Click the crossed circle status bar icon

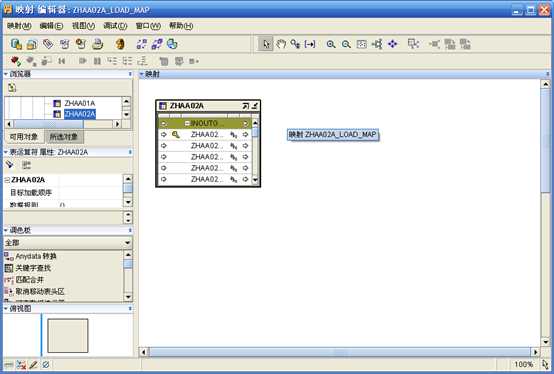(x=46, y=364)
